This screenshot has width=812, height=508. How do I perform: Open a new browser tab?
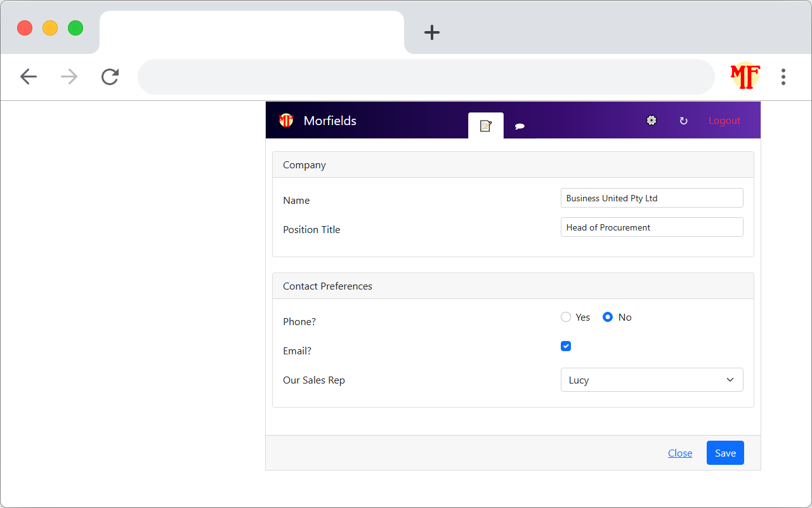point(432,32)
